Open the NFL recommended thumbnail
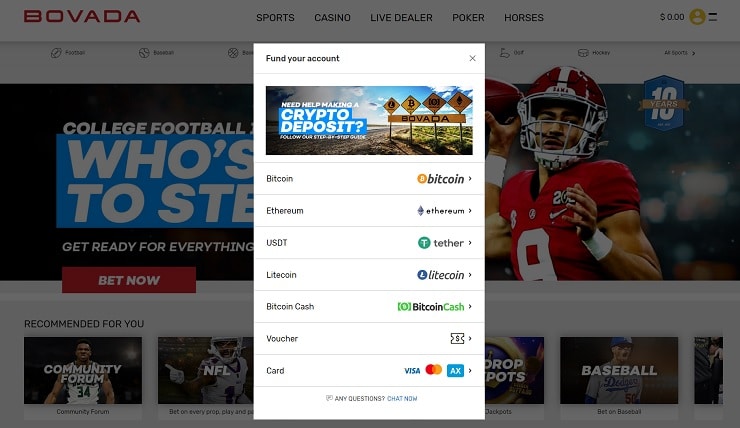 coord(206,370)
